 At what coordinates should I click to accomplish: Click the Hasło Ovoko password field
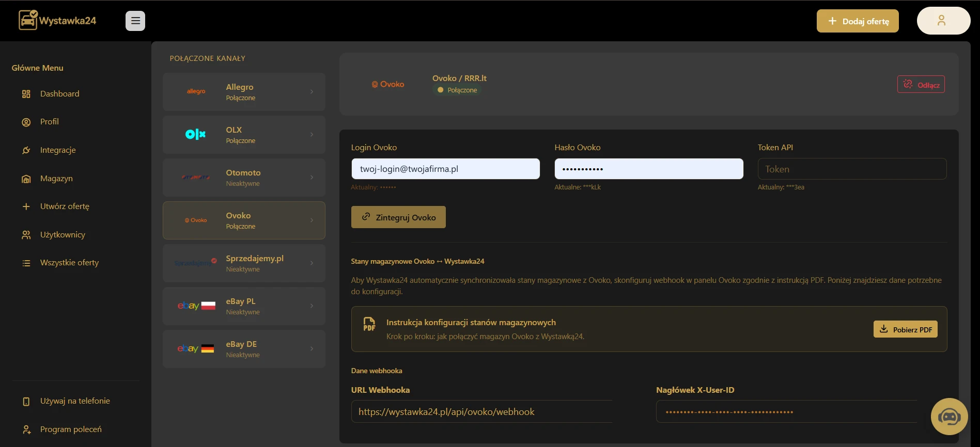[x=649, y=169]
